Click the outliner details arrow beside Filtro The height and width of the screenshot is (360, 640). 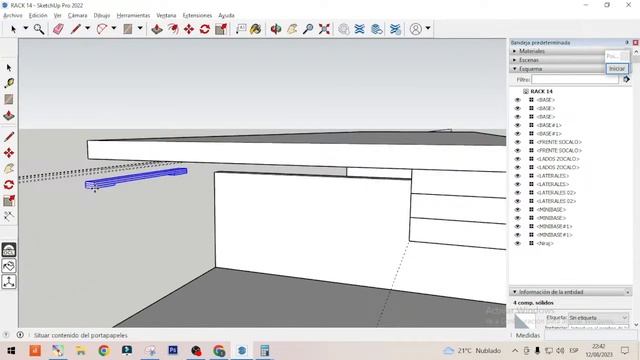626,80
